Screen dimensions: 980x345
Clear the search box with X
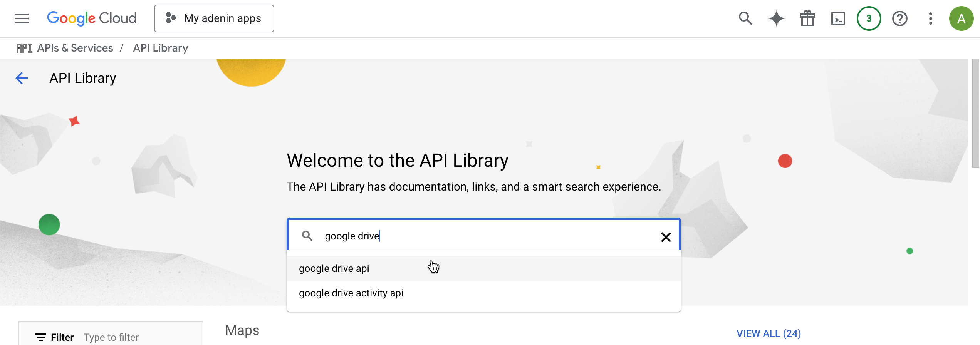(x=666, y=237)
